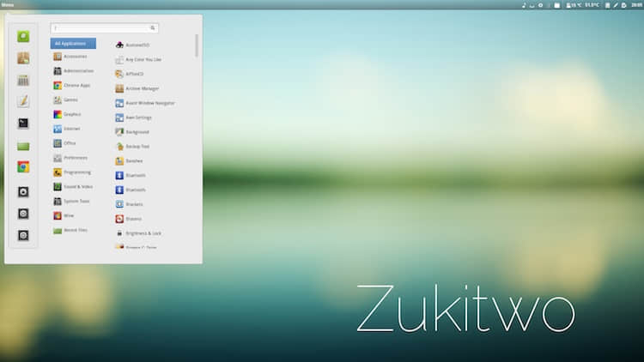Open the Chrome Apps category

coord(72,86)
